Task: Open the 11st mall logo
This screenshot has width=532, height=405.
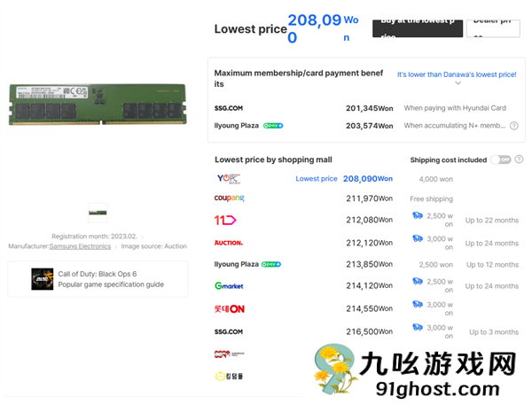Action: click(225, 220)
